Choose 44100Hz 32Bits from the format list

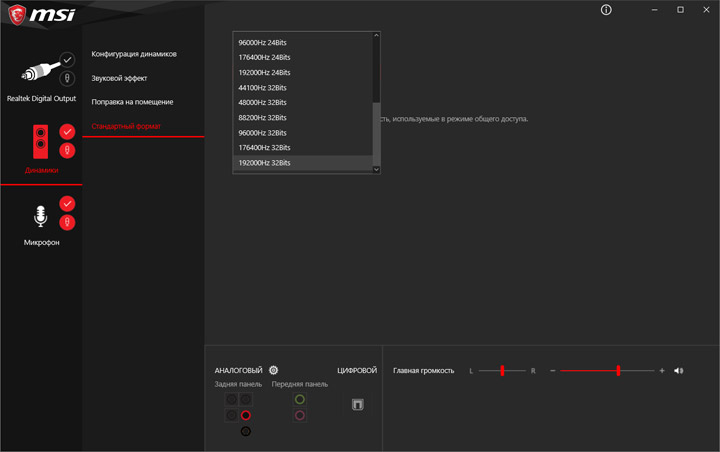tap(303, 88)
